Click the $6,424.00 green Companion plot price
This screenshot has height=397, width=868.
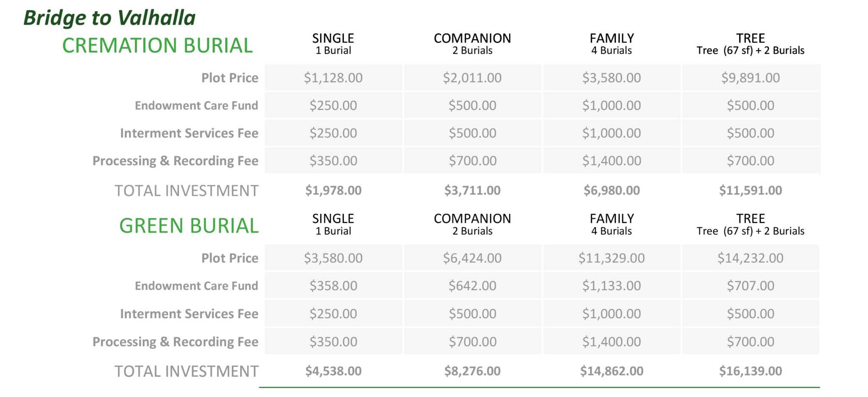[x=472, y=258]
